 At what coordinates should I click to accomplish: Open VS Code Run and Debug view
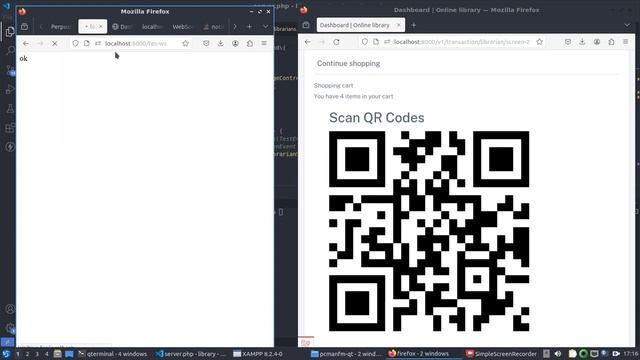[10, 89]
